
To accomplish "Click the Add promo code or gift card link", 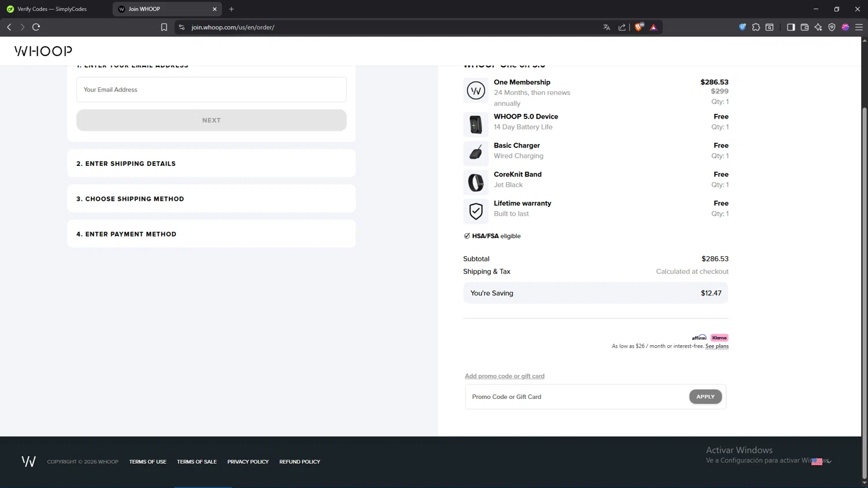I will pos(505,376).
